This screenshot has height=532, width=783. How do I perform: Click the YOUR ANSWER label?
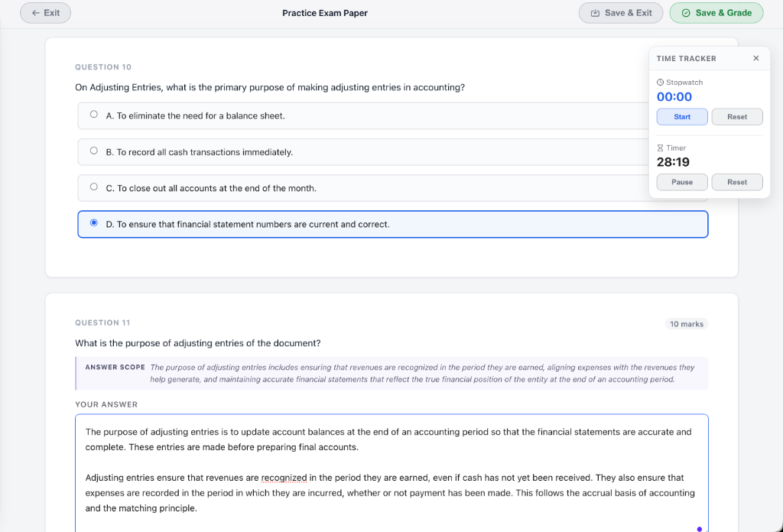click(106, 405)
